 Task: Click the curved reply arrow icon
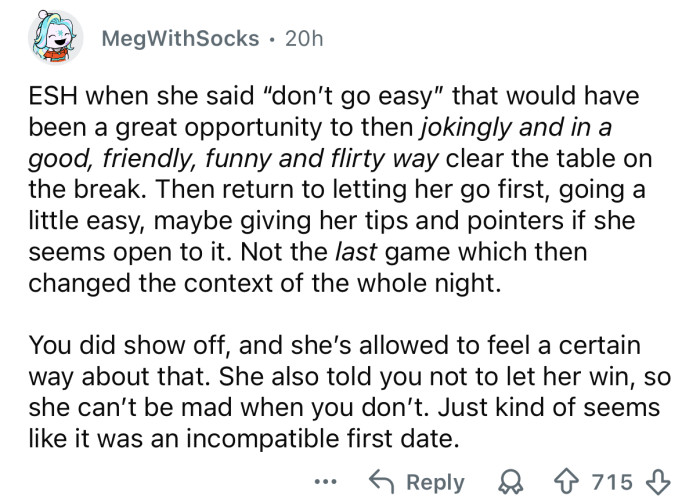381,482
